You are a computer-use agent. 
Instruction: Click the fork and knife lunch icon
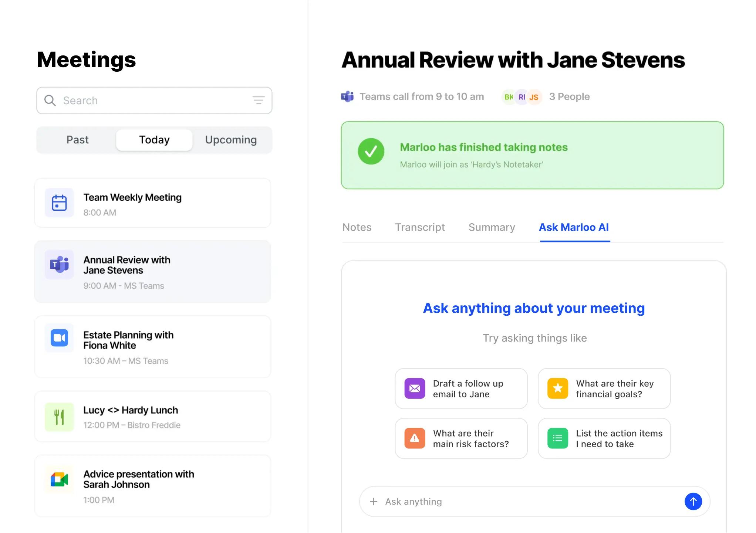59,417
